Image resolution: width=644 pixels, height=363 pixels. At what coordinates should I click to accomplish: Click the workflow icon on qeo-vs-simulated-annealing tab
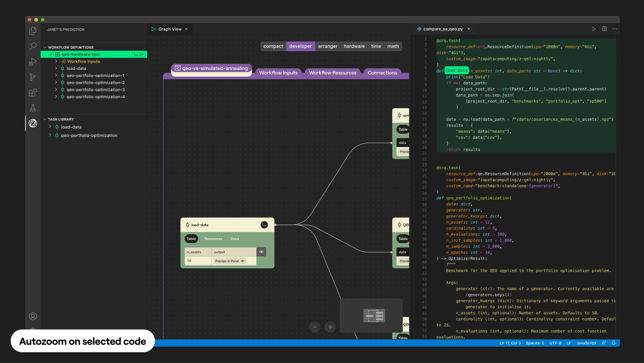point(177,68)
